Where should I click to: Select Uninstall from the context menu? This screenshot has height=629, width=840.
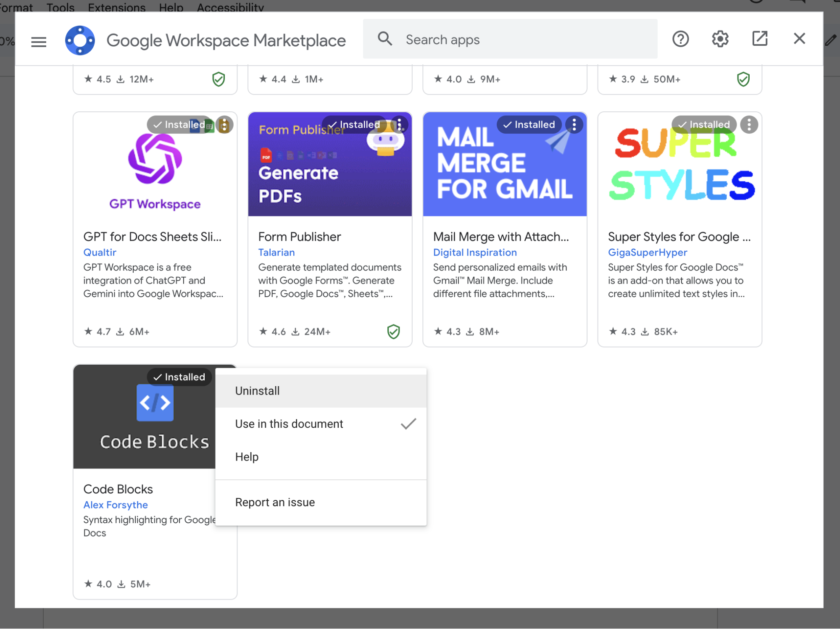click(321, 391)
